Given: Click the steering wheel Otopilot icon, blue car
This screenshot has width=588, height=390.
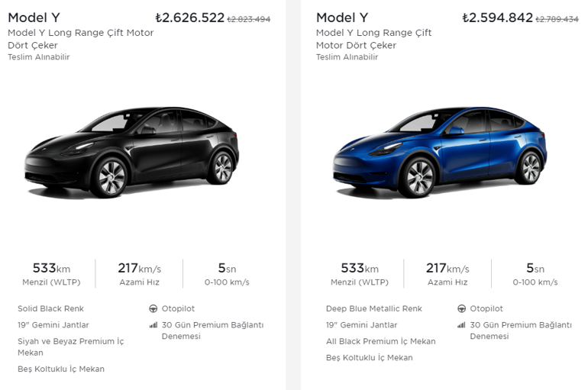Looking at the screenshot, I should click(x=462, y=309).
